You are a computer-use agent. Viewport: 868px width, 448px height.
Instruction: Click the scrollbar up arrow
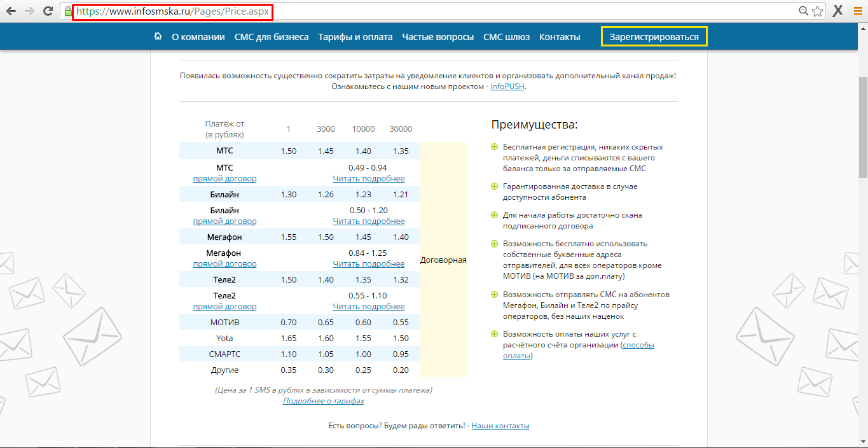(863, 29)
